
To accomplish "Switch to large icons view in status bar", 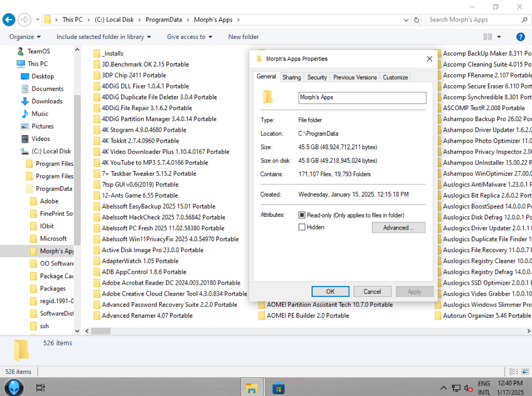I will point(525,372).
